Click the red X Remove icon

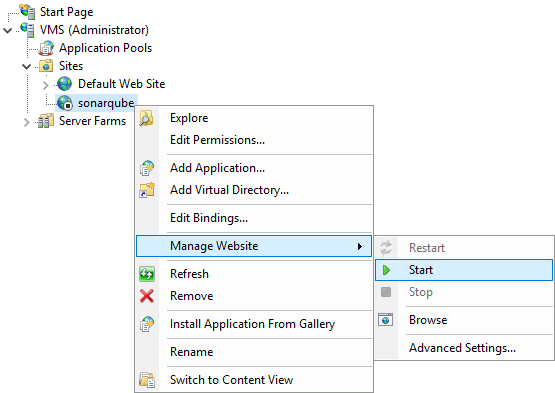pos(147,296)
